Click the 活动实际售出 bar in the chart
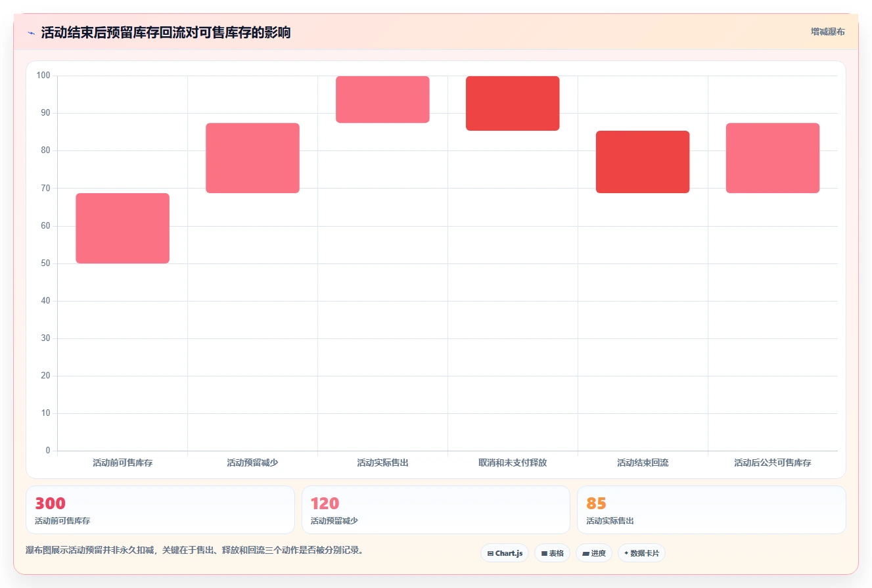This screenshot has width=872, height=588. click(382, 99)
